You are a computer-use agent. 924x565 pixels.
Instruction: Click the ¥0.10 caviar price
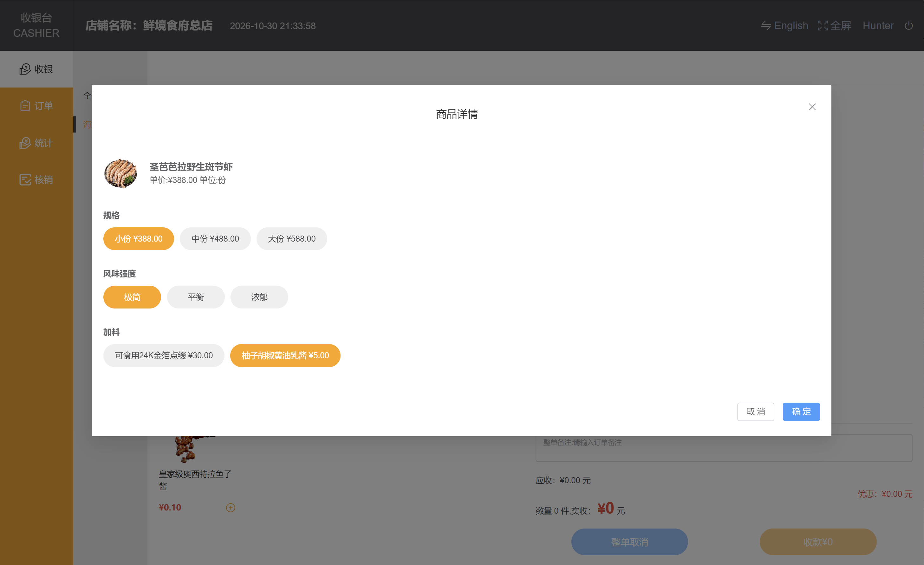[170, 507]
